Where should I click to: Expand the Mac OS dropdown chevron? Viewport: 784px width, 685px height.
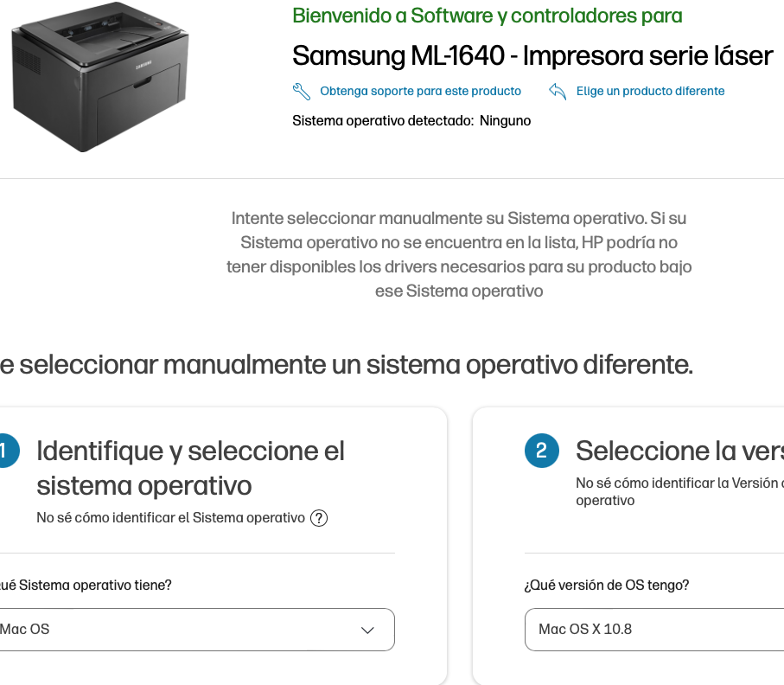[x=367, y=630]
